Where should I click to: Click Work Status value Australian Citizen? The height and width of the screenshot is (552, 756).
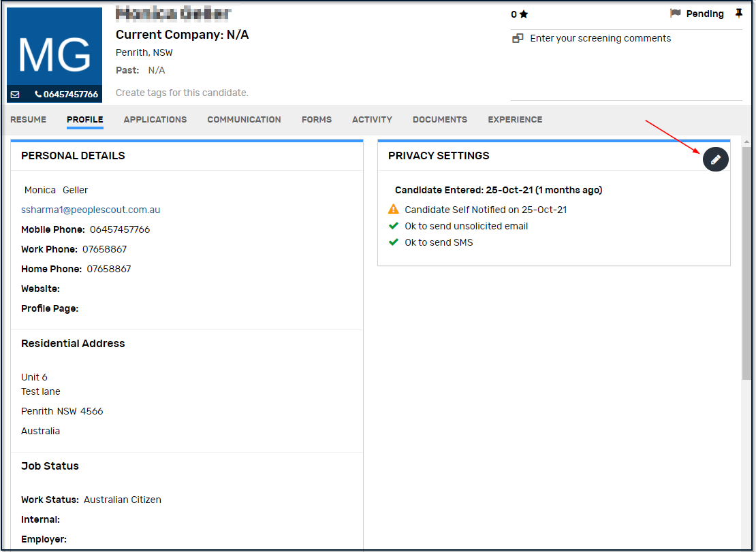(x=123, y=500)
